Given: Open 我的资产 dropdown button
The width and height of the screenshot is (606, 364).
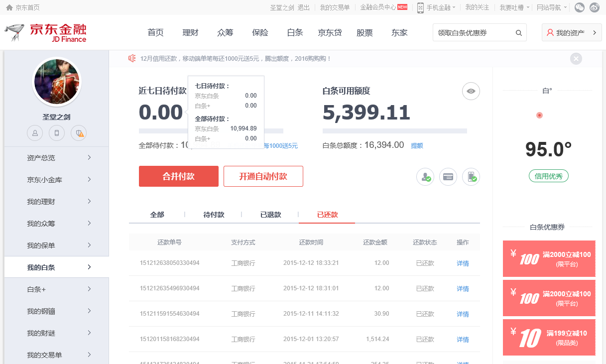Looking at the screenshot, I should tap(572, 33).
